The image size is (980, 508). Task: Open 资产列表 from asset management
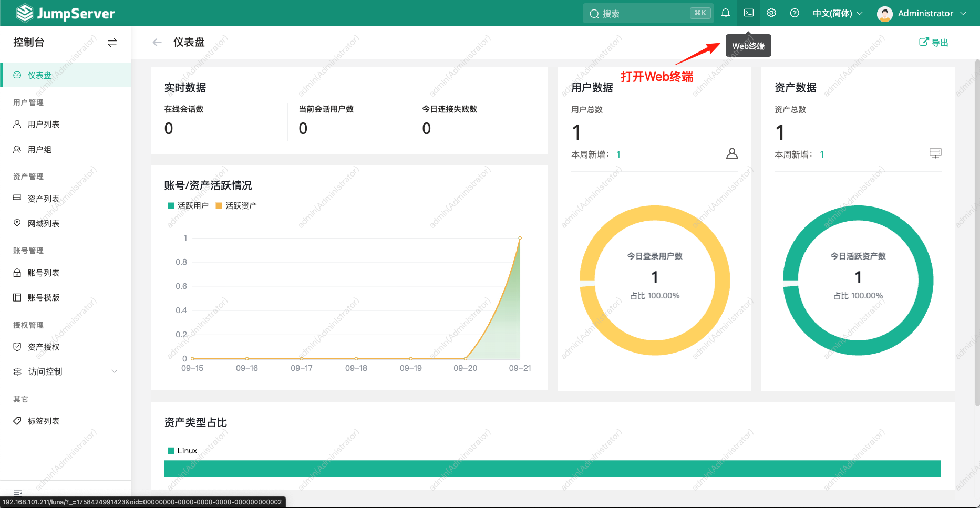(45, 198)
